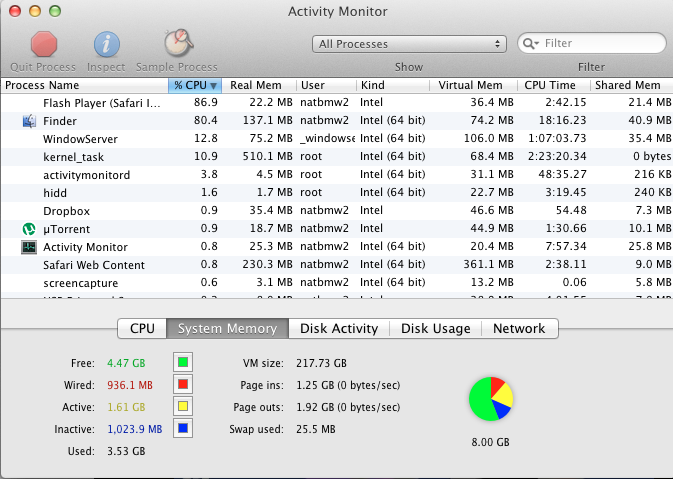The height and width of the screenshot is (479, 673).
Task: Click the Swap used 25.5 MB value
Action: [316, 429]
